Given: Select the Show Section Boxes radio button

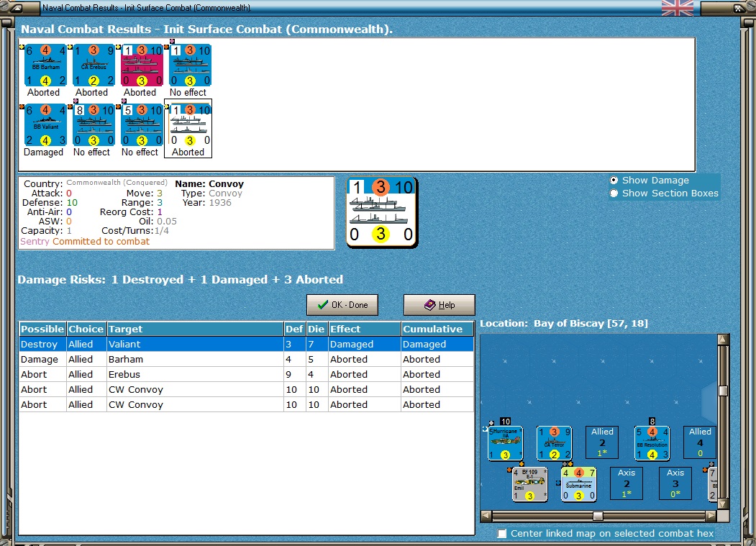Looking at the screenshot, I should (x=614, y=194).
